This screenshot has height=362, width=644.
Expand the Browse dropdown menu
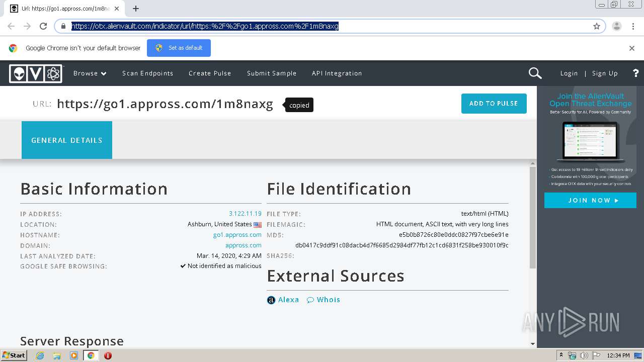(90, 73)
